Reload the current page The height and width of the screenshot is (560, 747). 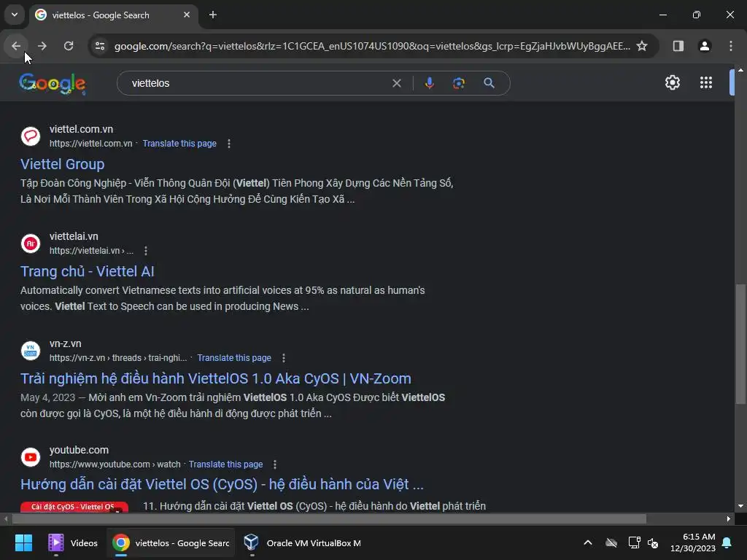69,46
